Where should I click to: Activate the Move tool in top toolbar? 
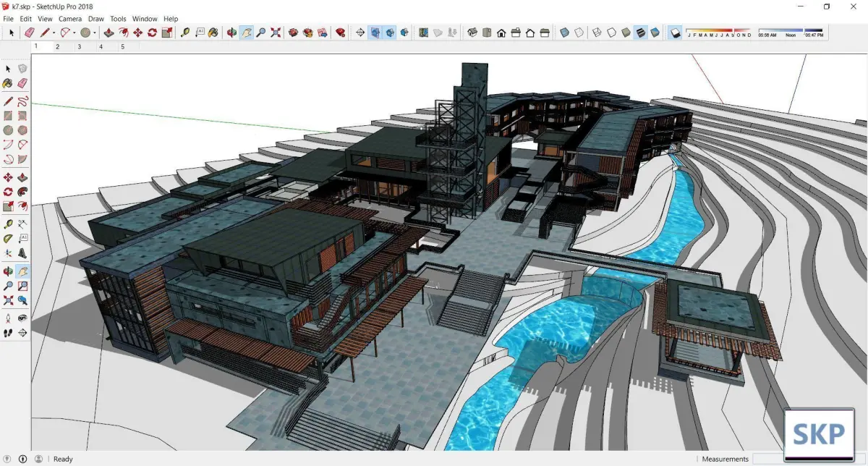137,33
